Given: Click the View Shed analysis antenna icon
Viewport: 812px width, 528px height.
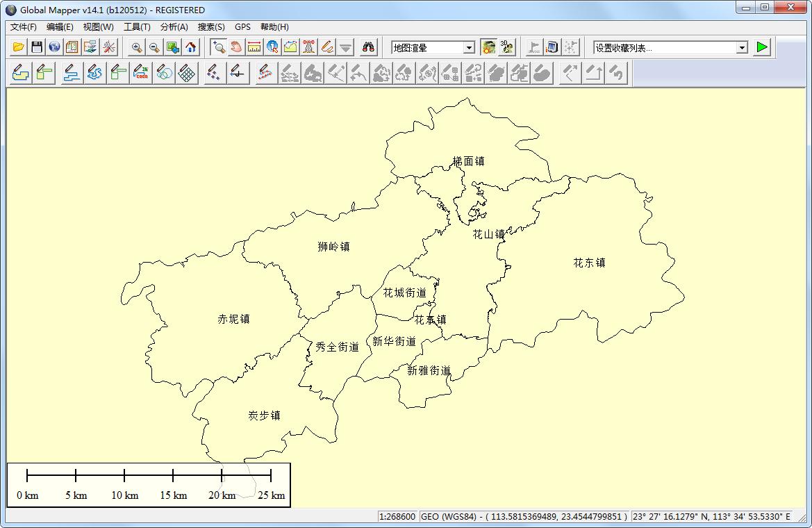Looking at the screenshot, I should coord(308,47).
